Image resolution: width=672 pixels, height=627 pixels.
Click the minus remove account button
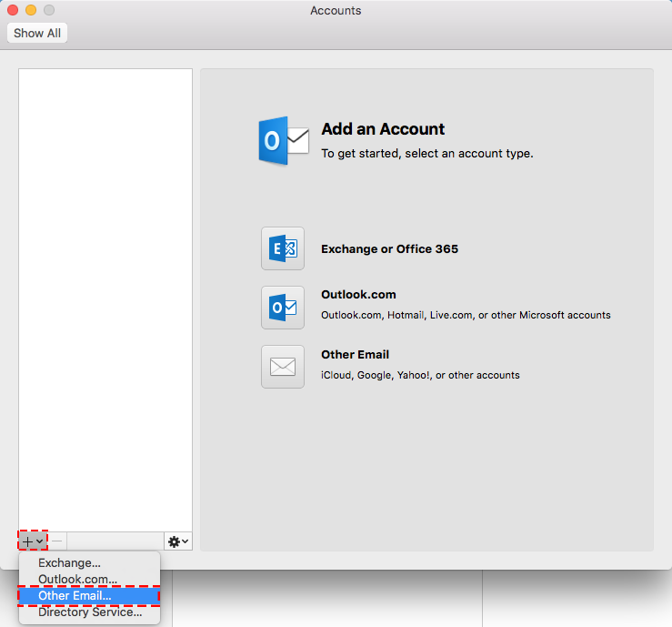(57, 541)
